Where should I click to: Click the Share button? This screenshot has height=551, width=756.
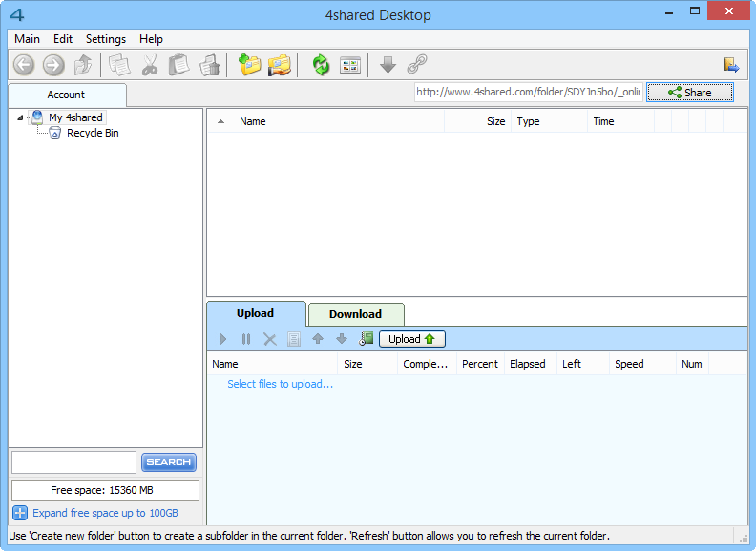pos(690,93)
